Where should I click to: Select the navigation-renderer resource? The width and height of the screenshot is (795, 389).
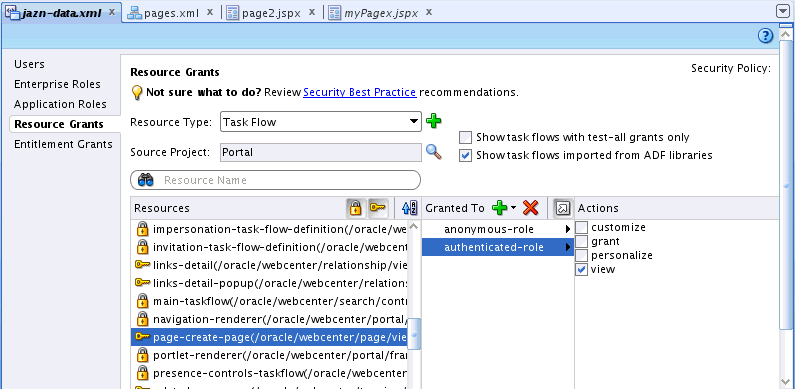269,319
